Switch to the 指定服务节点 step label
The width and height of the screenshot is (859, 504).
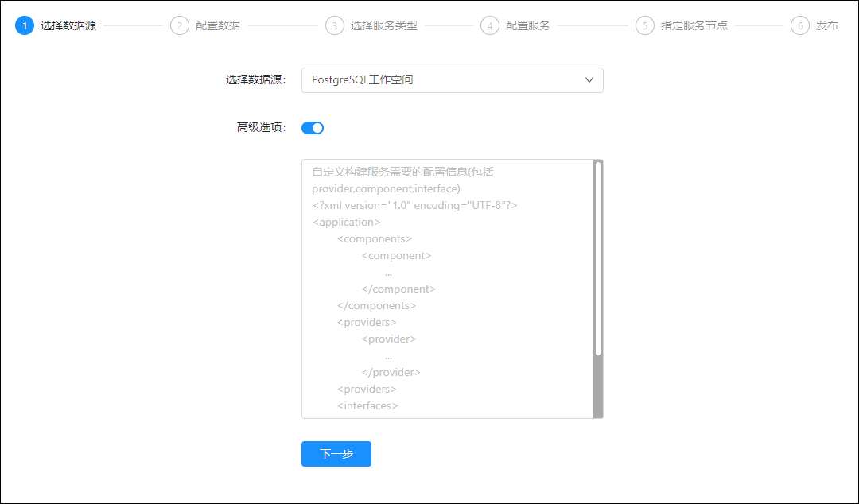(x=694, y=25)
